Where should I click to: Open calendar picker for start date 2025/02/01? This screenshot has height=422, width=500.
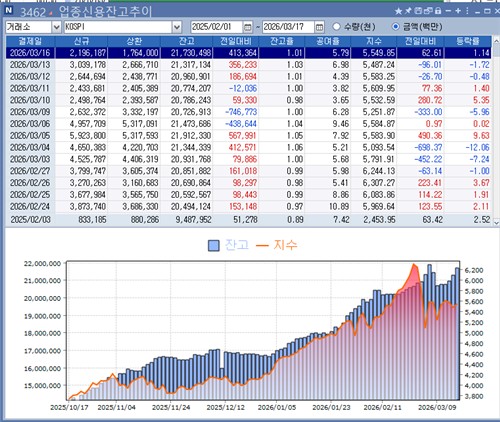tap(247, 27)
